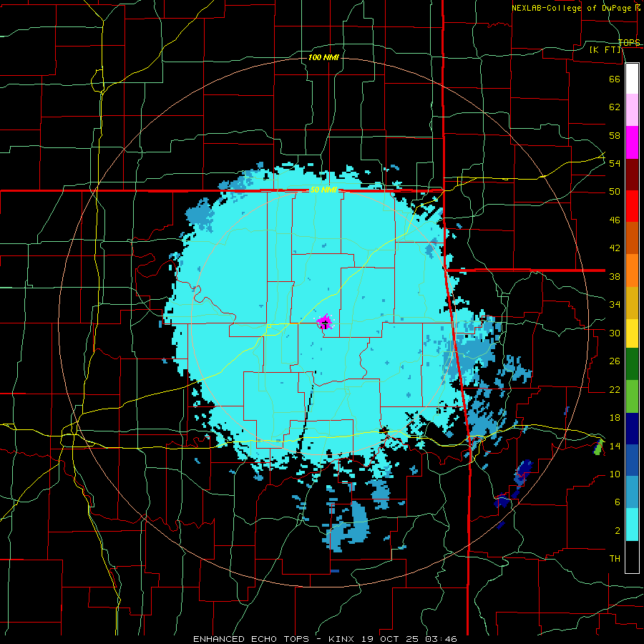The height and width of the screenshot is (644, 644).
Task: Click the "10" legend value
Action: point(615,474)
